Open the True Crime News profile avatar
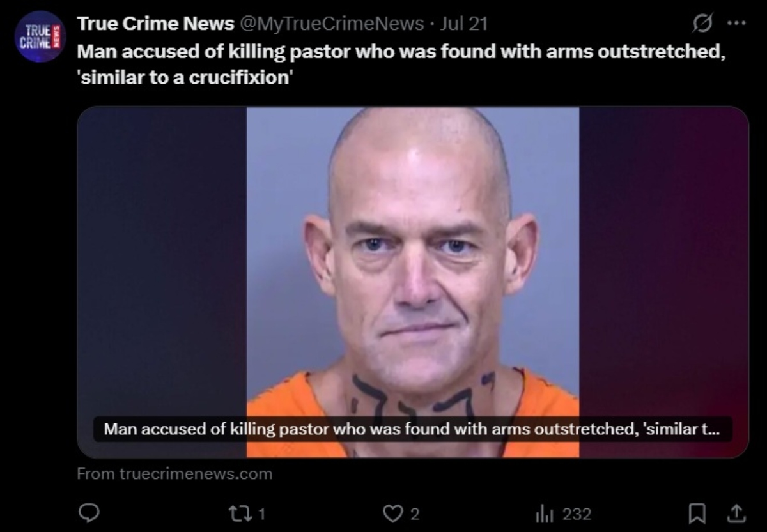This screenshot has width=767, height=532. point(40,36)
